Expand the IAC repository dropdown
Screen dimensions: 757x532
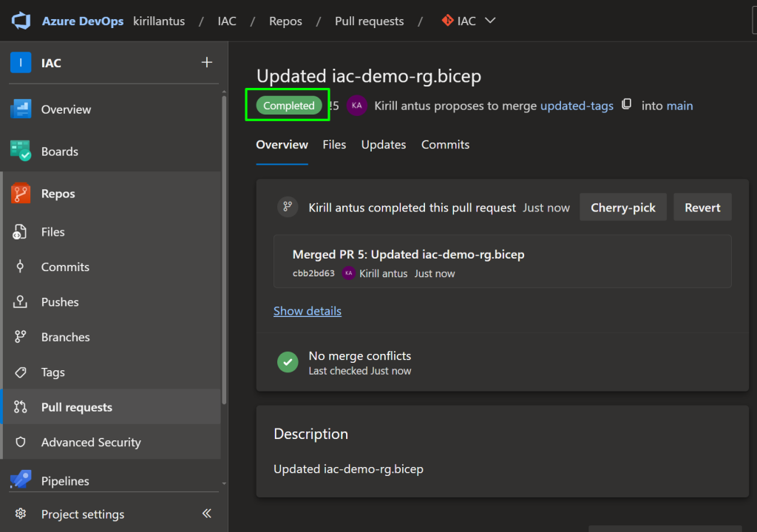tap(489, 21)
